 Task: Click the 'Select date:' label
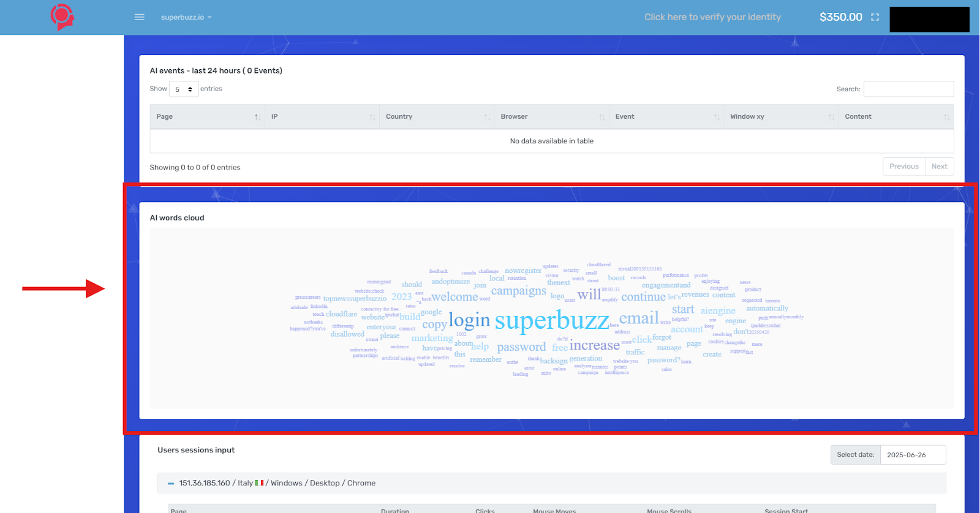[x=856, y=455]
